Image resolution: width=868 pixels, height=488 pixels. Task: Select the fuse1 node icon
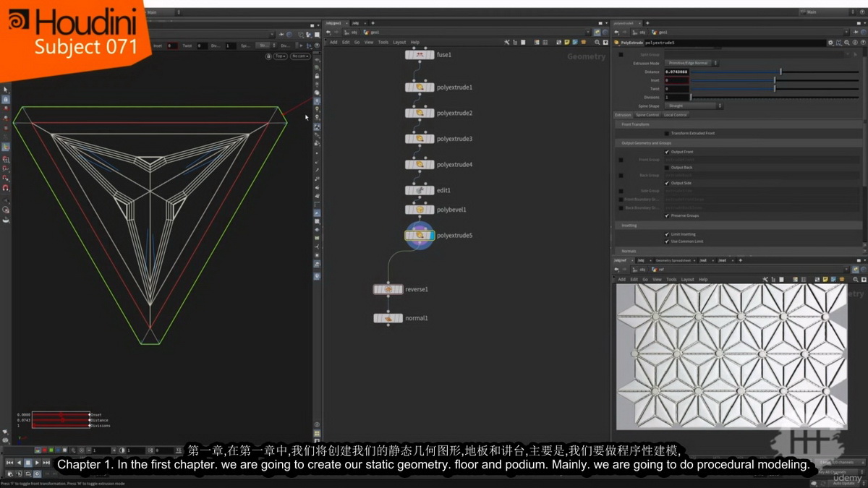420,55
